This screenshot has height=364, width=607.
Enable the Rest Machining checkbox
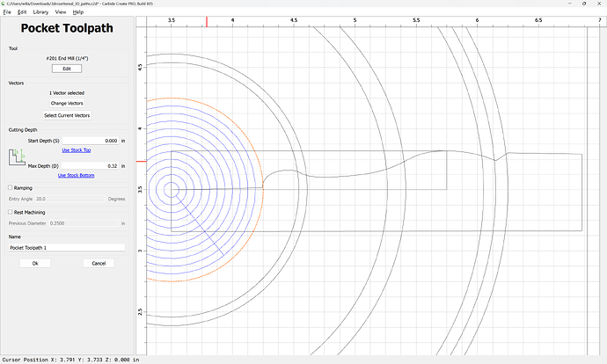click(x=10, y=211)
